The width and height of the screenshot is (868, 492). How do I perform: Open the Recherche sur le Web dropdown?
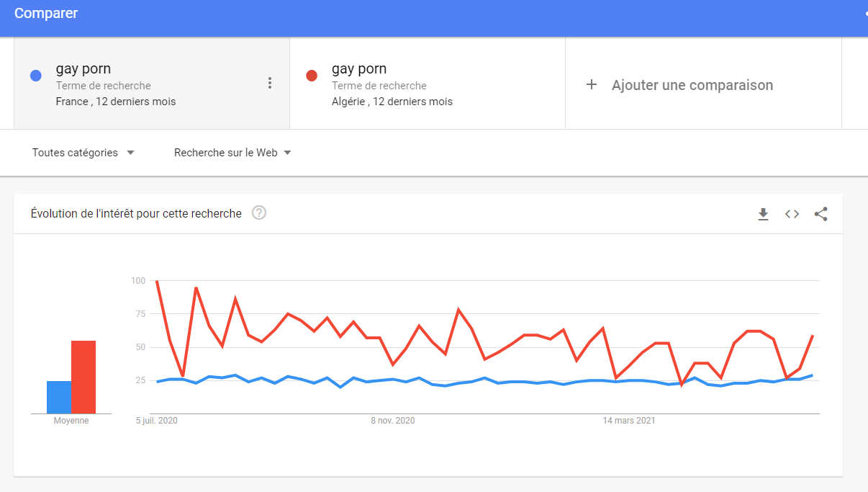[x=232, y=153]
